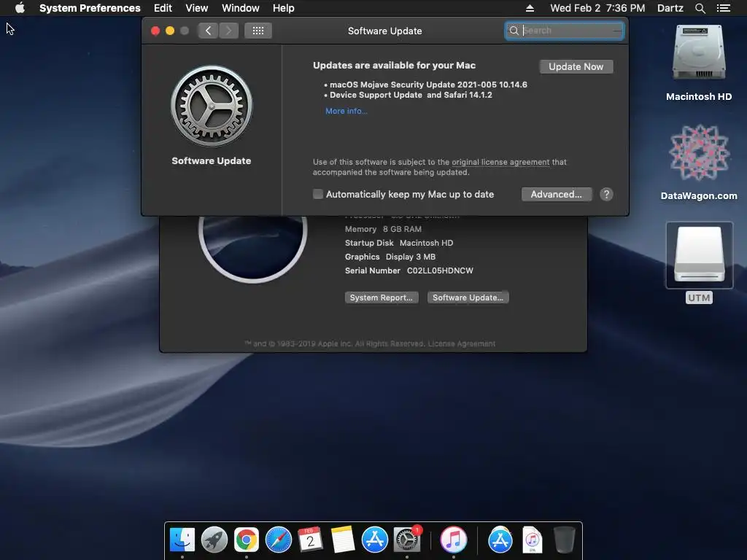This screenshot has width=747, height=560.
Task: Open the Edit menu
Action: 163,8
